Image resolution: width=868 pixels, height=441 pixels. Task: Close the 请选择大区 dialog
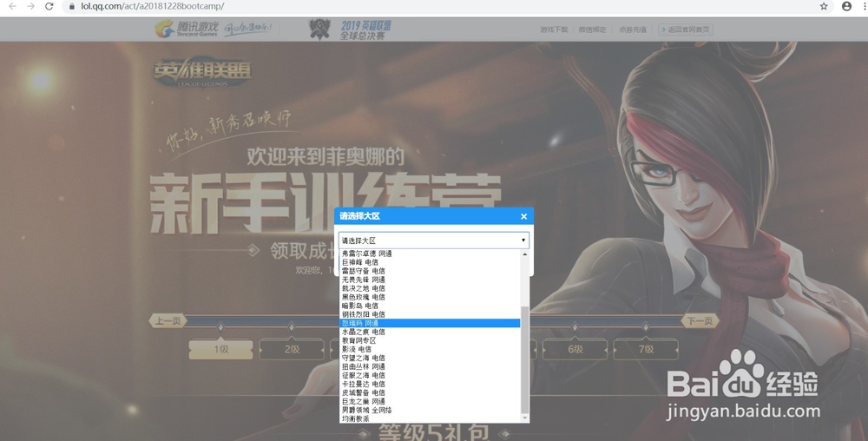click(x=523, y=216)
